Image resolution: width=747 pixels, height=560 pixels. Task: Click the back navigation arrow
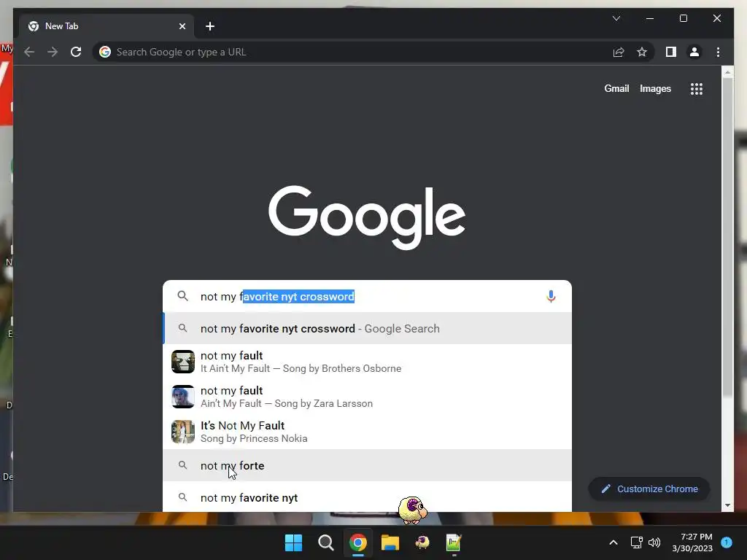coord(29,52)
